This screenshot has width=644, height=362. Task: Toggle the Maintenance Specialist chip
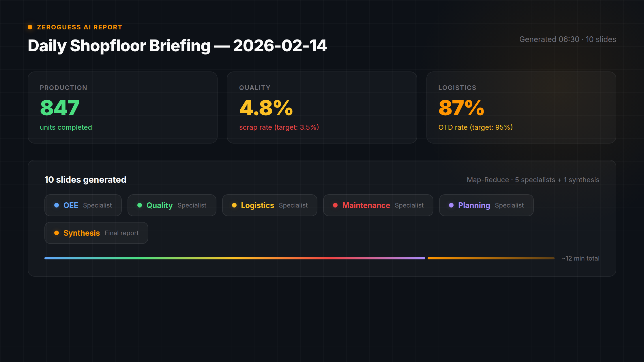click(378, 205)
